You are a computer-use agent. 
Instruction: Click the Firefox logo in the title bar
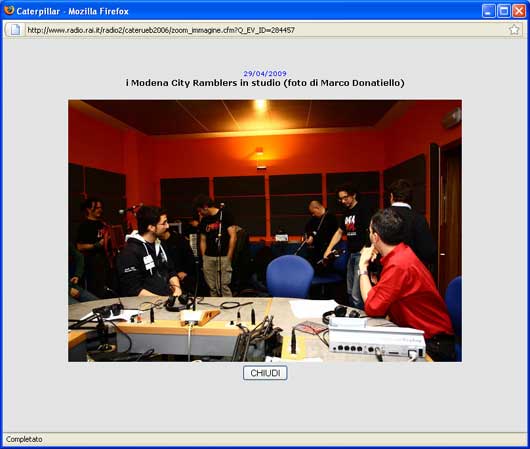[9, 11]
